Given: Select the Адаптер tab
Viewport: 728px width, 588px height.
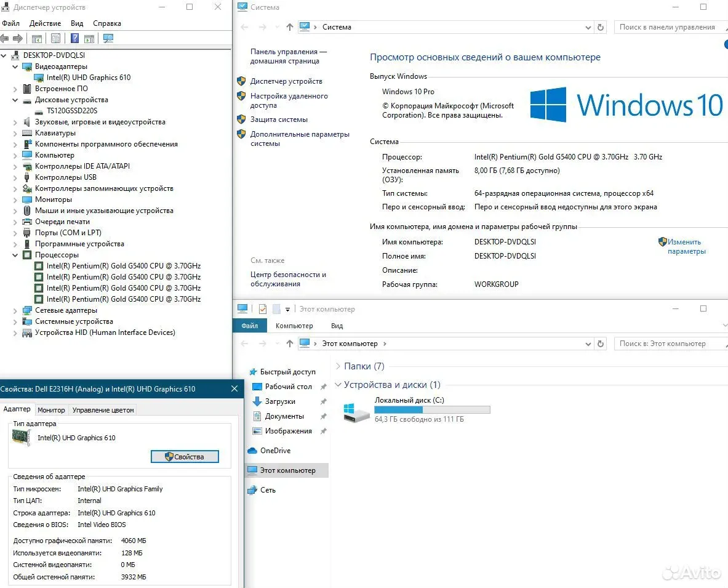Looking at the screenshot, I should click(x=17, y=409).
